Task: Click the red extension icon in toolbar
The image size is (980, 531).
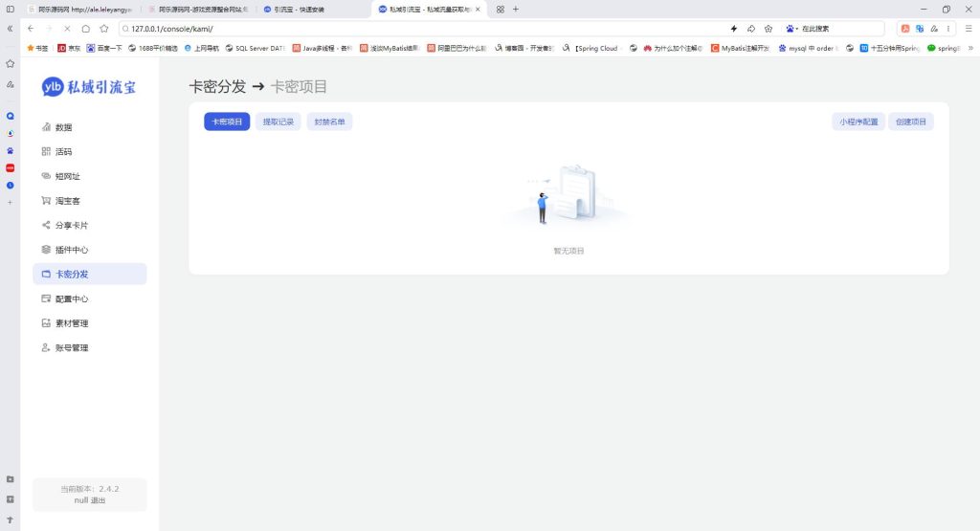Action: tap(905, 29)
